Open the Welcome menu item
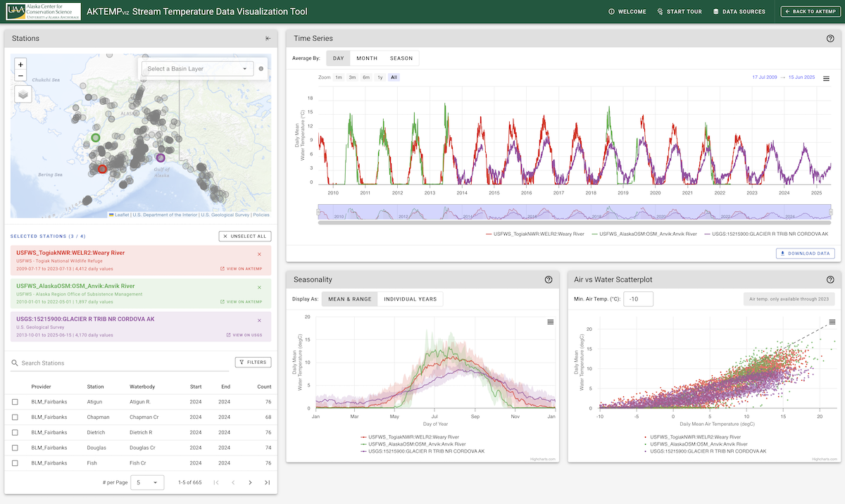Screen dimensions: 845x504 coord(627,11)
